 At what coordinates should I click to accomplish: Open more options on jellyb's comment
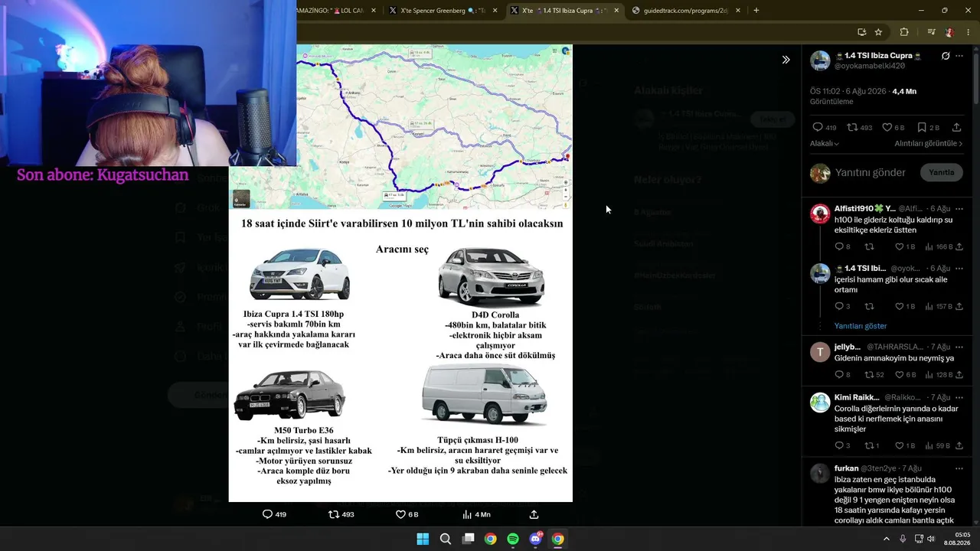(959, 347)
